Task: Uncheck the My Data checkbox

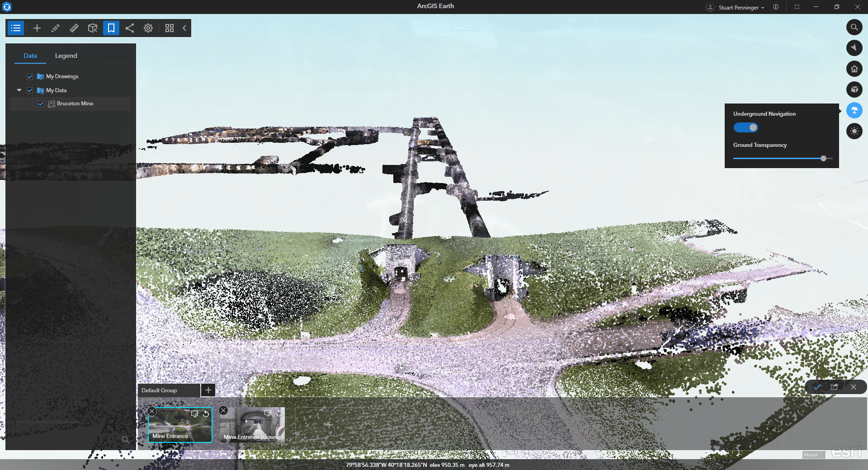Action: tap(30, 90)
